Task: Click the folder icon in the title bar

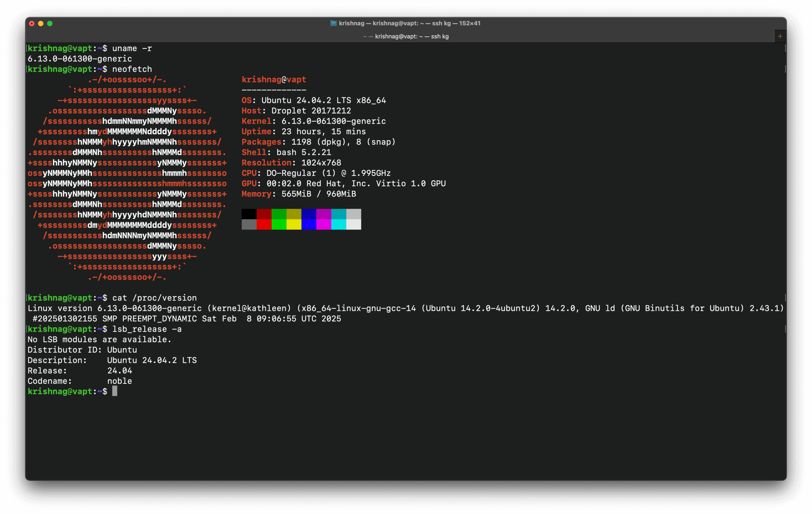Action: pyautogui.click(x=333, y=23)
